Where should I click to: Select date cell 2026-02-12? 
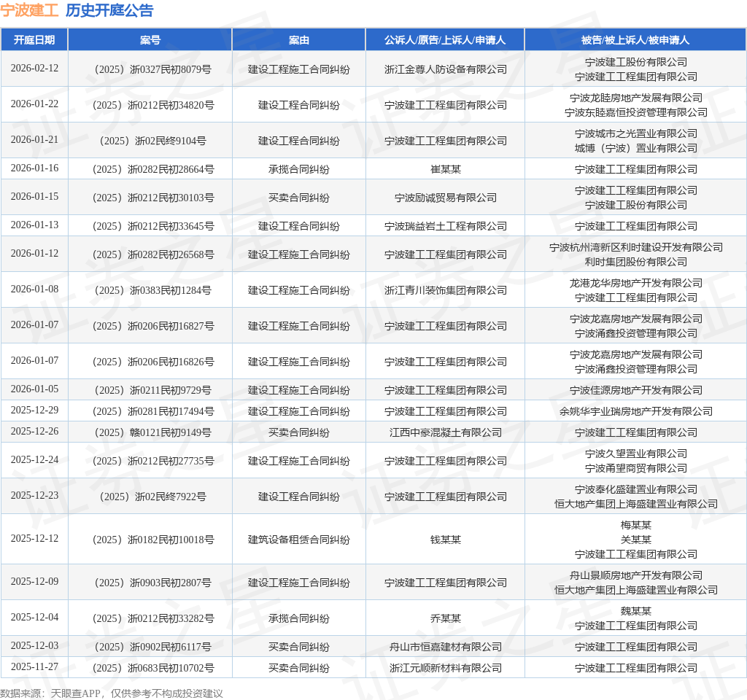click(34, 68)
